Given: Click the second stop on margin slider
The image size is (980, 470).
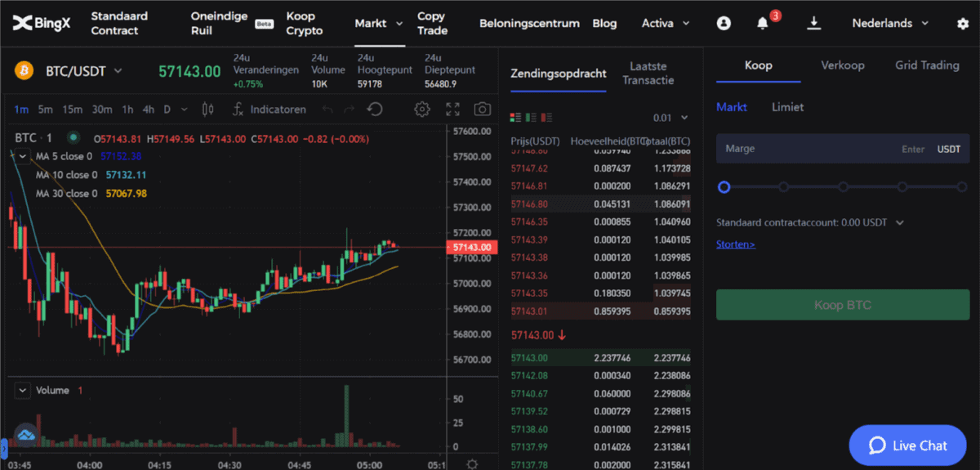Looking at the screenshot, I should pos(783,187).
